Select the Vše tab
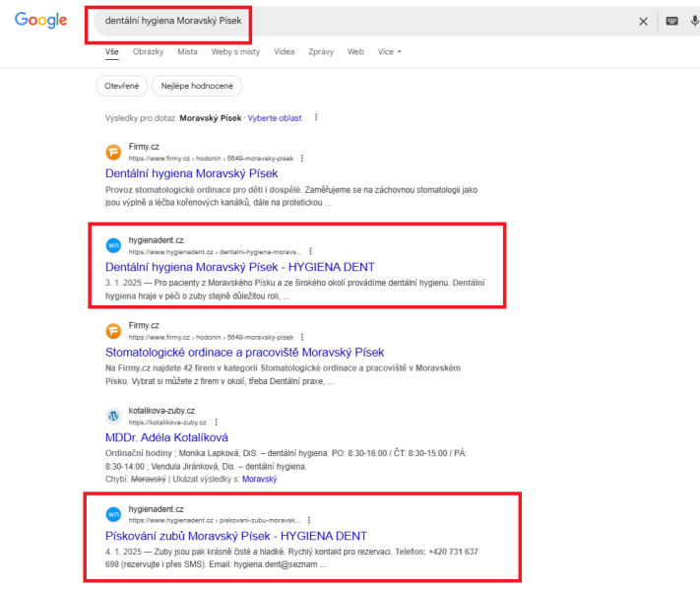 [111, 52]
